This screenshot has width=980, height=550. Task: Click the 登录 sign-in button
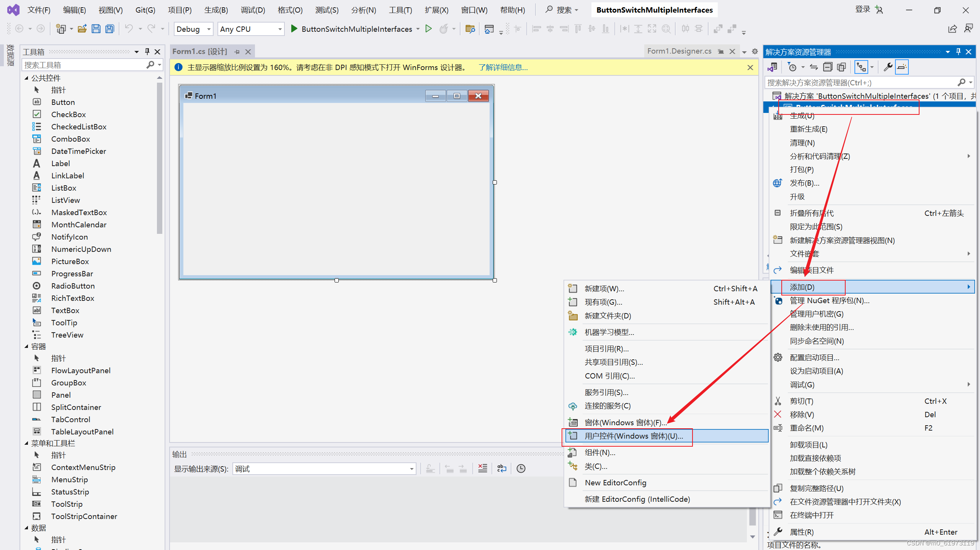pos(863,9)
